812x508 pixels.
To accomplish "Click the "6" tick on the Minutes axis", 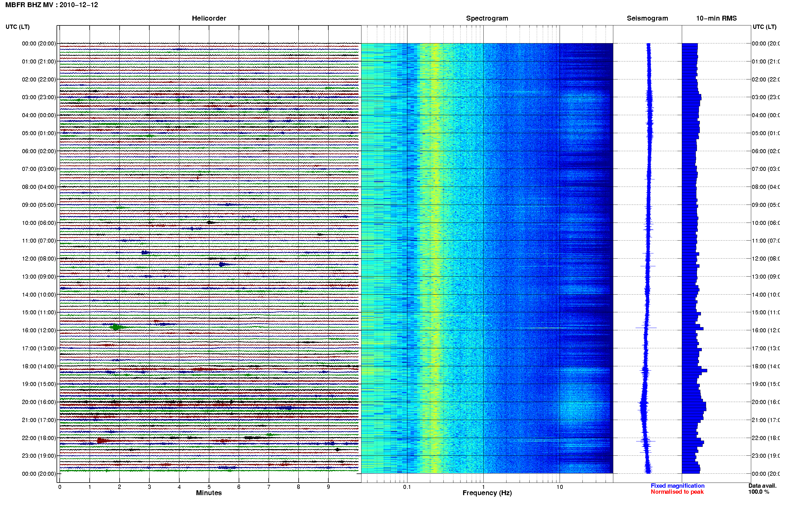I will click(239, 487).
